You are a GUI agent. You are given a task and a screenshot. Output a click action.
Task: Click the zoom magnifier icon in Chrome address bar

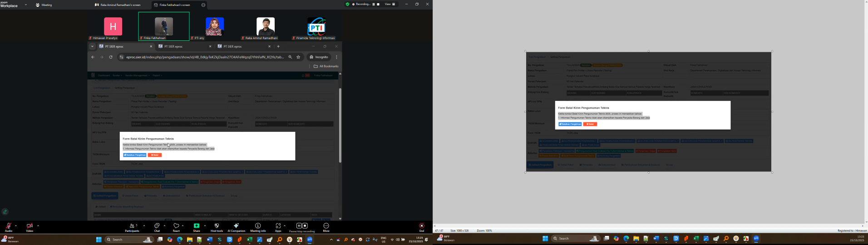coord(290,57)
